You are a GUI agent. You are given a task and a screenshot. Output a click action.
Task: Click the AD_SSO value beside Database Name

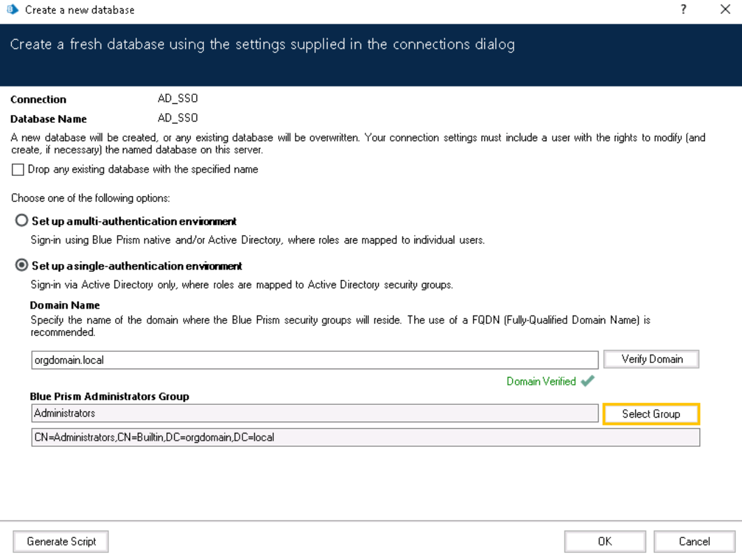click(177, 118)
